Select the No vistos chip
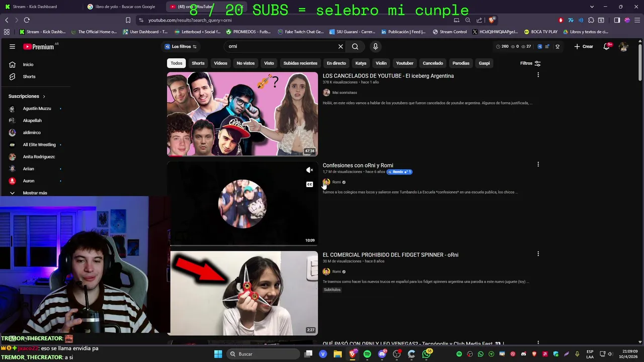 point(246,63)
